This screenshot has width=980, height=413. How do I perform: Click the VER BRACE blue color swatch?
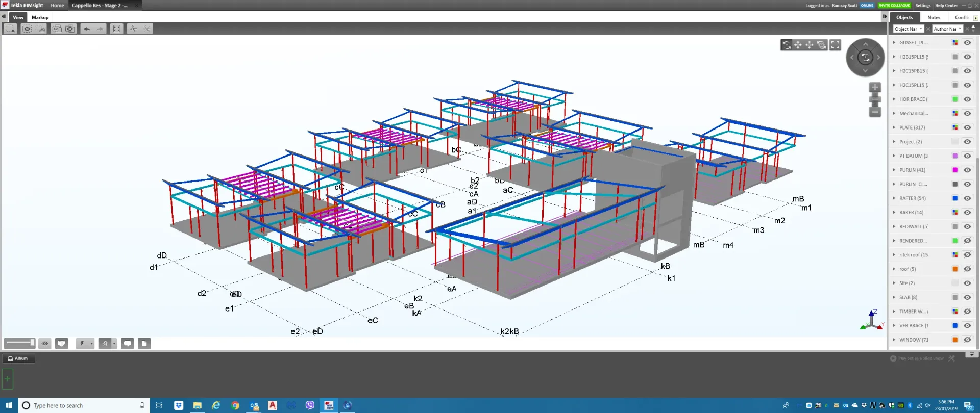[x=955, y=326]
